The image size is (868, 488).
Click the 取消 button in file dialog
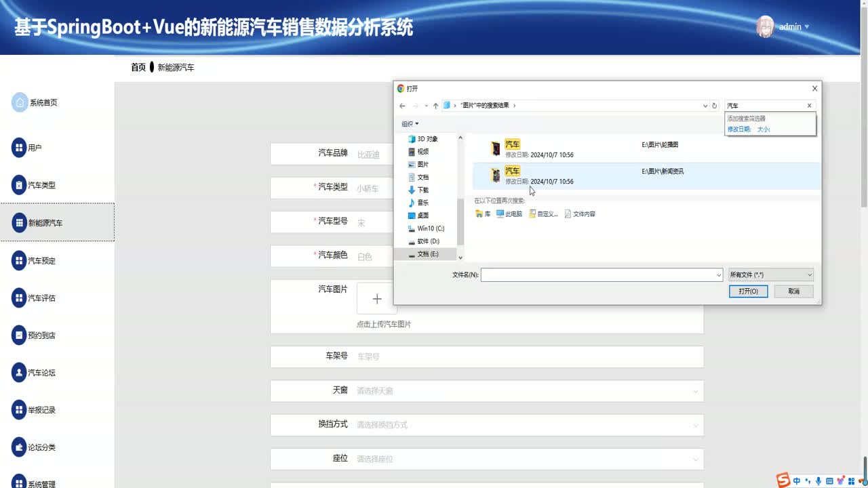click(794, 291)
